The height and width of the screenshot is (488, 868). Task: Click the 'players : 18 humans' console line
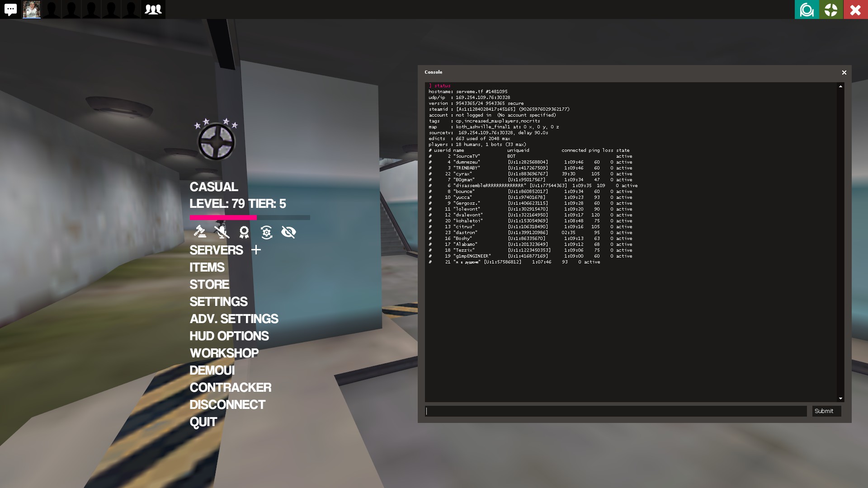click(477, 144)
